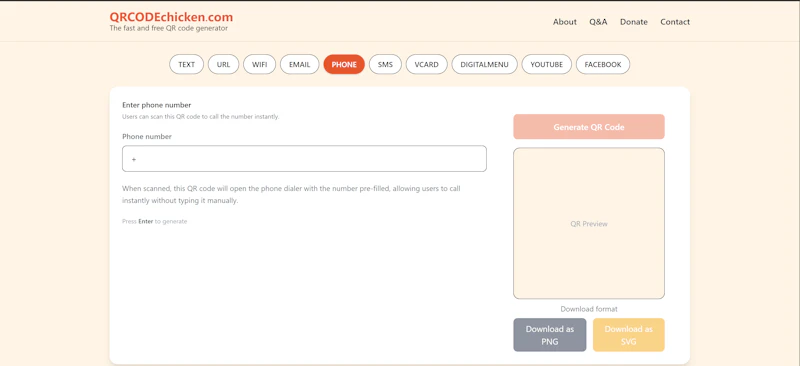
Task: Open the Donate link
Action: pyautogui.click(x=634, y=22)
